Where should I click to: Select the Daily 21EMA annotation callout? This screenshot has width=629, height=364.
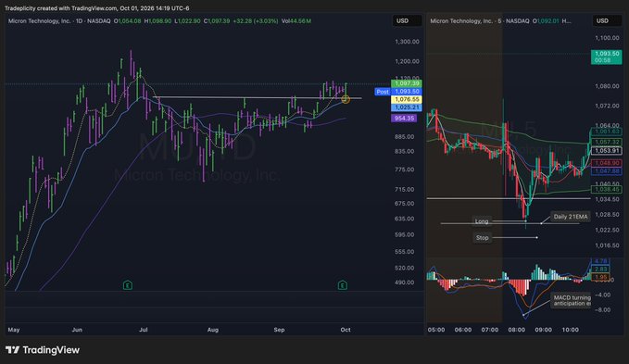pyautogui.click(x=570, y=217)
